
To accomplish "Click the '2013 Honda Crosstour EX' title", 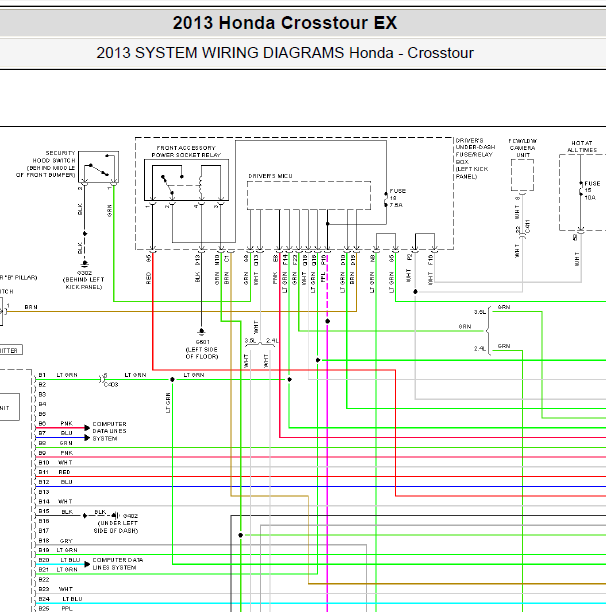I will coord(285,23).
